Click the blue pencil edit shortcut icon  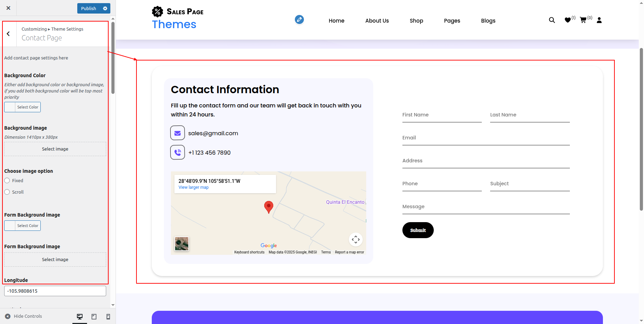pos(299,19)
